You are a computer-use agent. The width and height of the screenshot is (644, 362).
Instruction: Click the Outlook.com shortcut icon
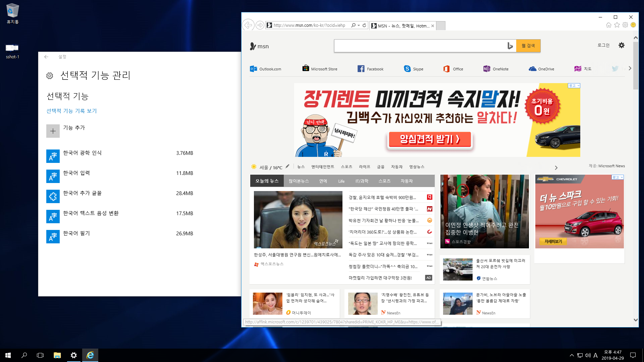click(x=254, y=69)
